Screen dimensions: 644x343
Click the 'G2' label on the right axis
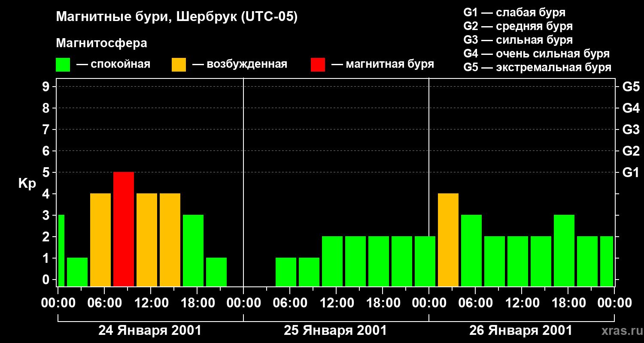(x=631, y=151)
